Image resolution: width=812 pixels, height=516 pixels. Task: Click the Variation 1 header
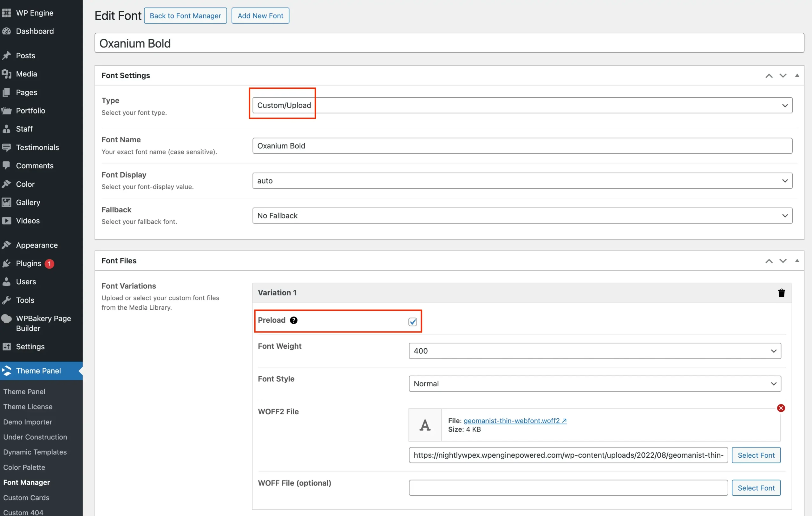tap(522, 293)
